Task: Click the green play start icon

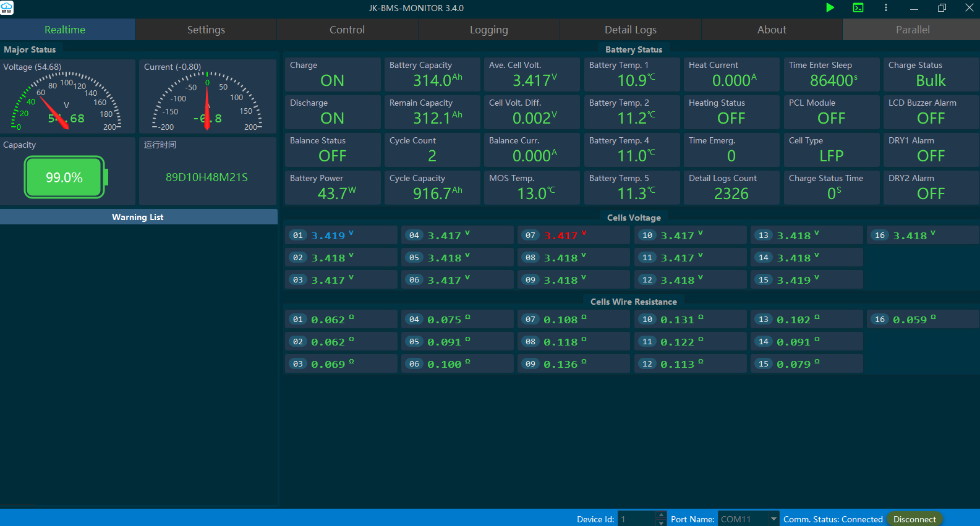Action: (x=830, y=8)
